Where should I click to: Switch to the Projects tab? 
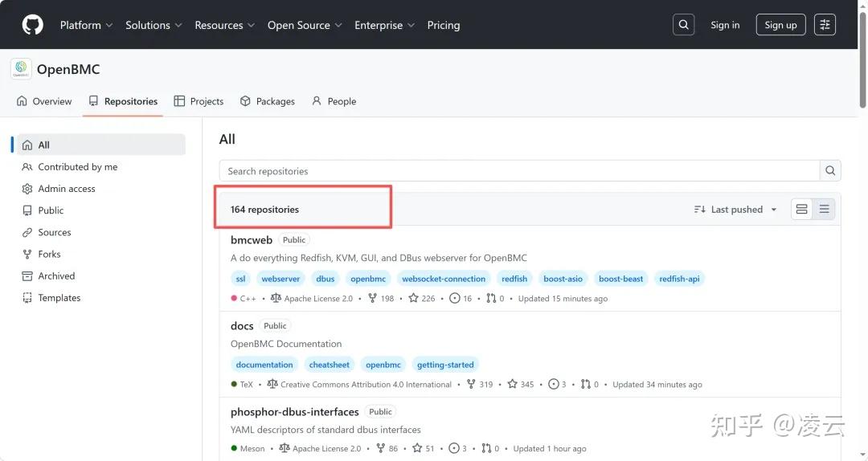pyautogui.click(x=199, y=101)
